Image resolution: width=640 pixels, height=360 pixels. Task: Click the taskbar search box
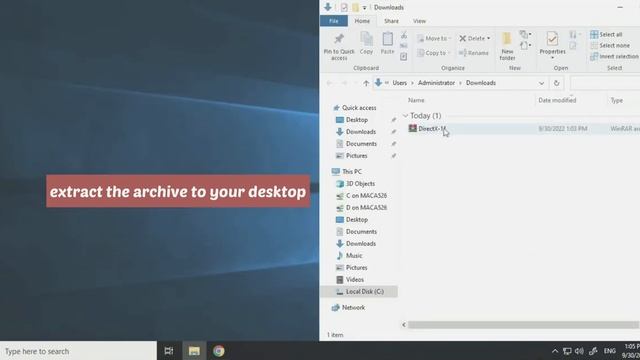click(x=78, y=351)
